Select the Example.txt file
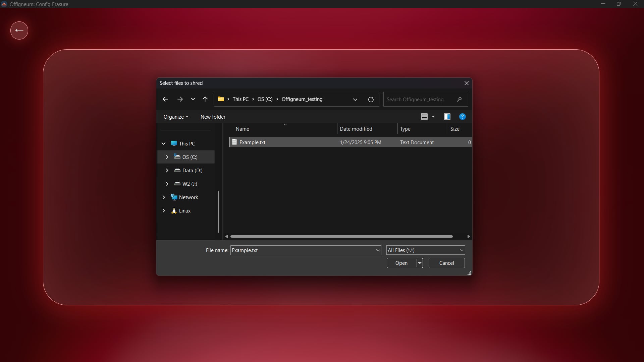The image size is (644, 362). (x=351, y=142)
